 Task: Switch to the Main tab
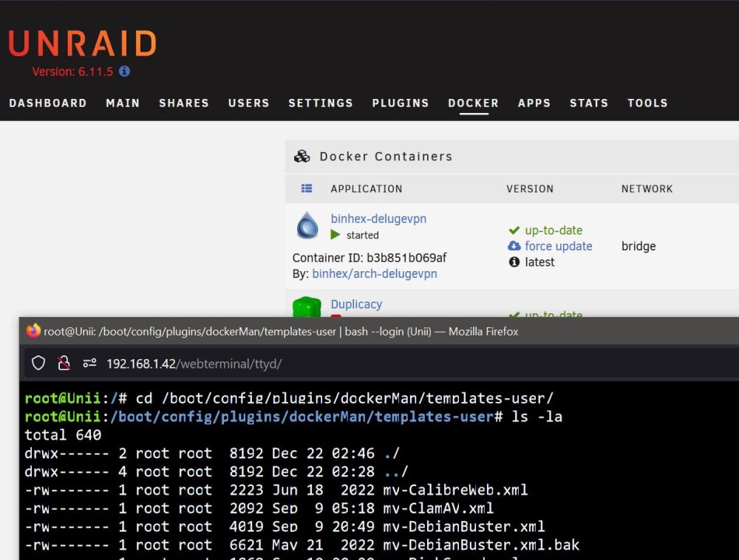tap(123, 103)
